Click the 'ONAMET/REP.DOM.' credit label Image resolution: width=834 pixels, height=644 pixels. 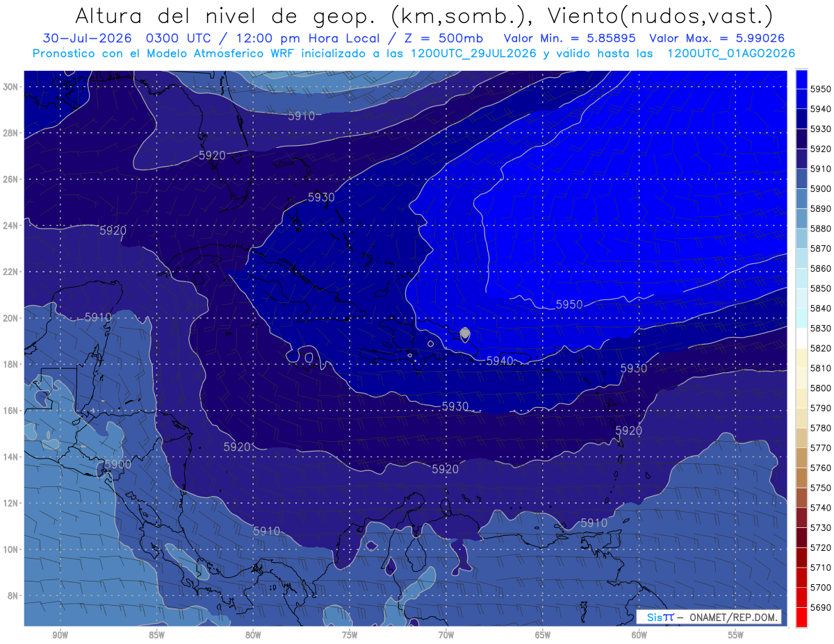pos(733,617)
